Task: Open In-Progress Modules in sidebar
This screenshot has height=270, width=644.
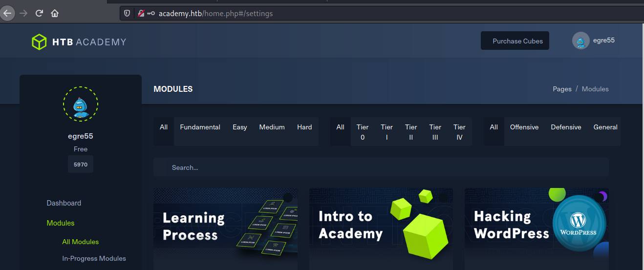Action: pos(94,259)
